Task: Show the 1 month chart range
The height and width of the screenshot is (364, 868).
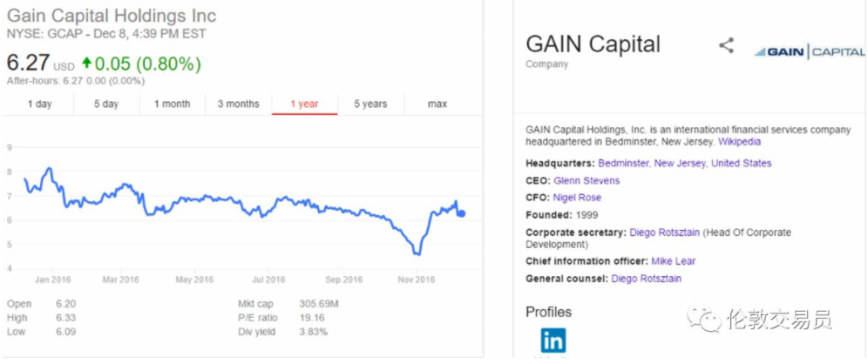Action: (172, 104)
